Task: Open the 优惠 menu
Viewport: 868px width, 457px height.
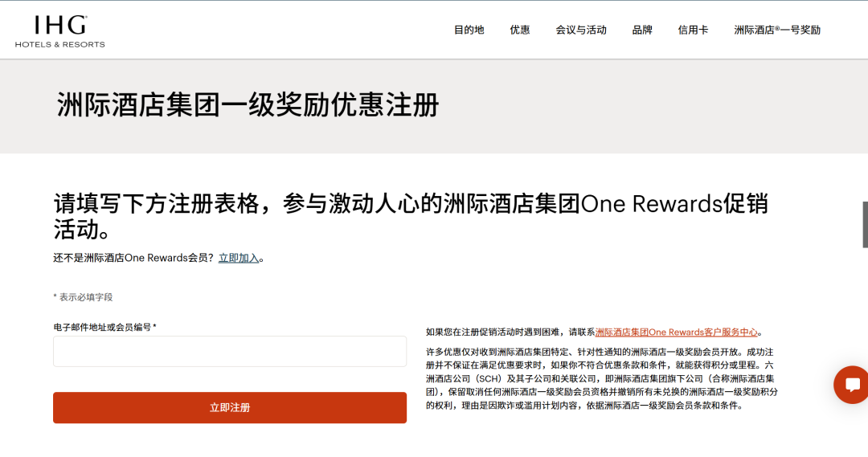Action: [520, 30]
